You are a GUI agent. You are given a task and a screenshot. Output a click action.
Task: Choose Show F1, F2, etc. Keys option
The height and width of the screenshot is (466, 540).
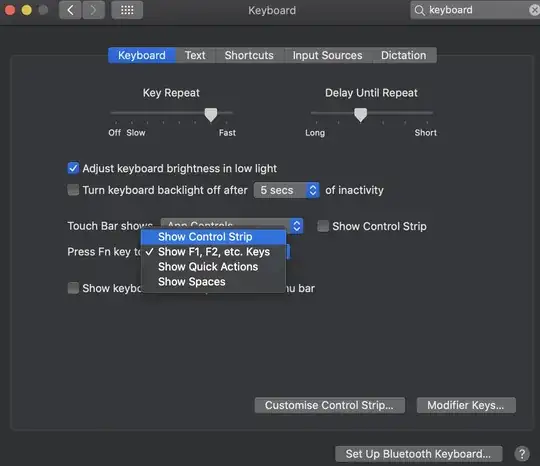(214, 252)
